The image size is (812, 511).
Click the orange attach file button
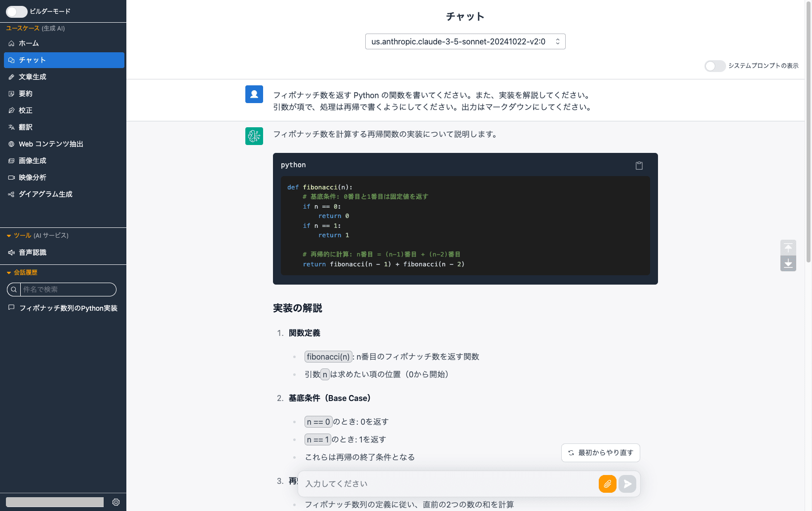click(608, 484)
